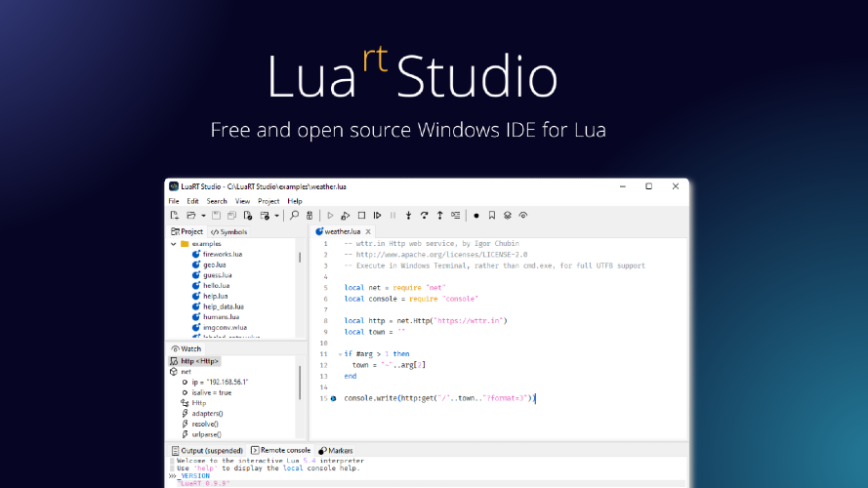Open humans.lua in the project tree

click(221, 317)
